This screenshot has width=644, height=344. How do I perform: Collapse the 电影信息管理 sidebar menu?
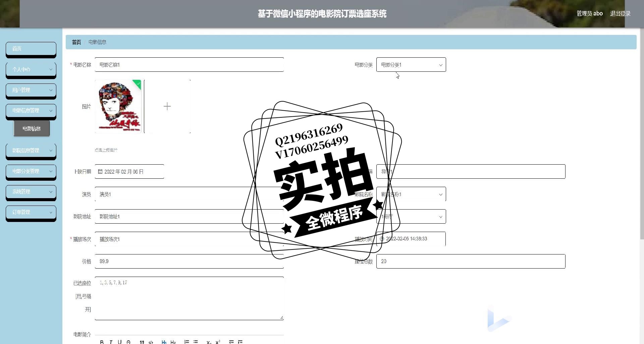click(31, 111)
